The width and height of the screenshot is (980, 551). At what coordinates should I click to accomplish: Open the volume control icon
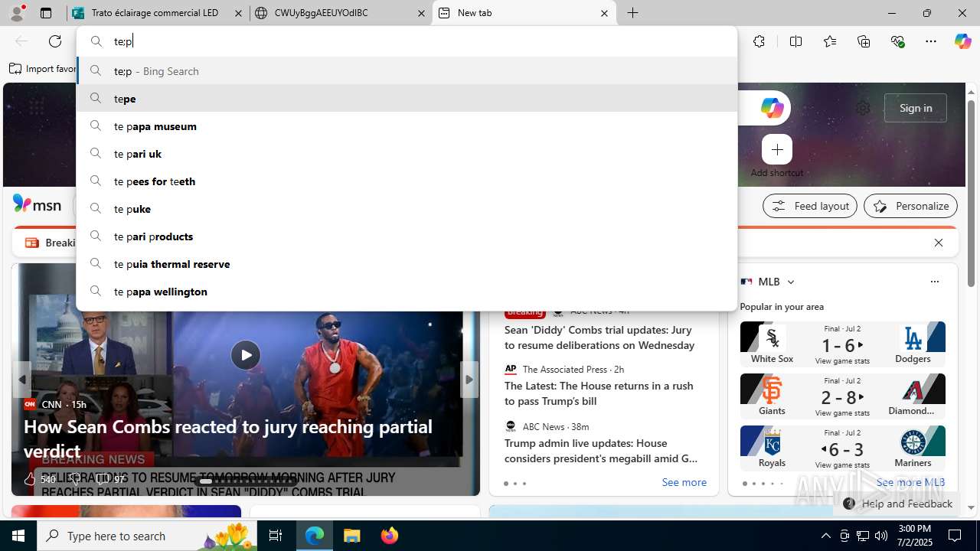click(x=881, y=536)
